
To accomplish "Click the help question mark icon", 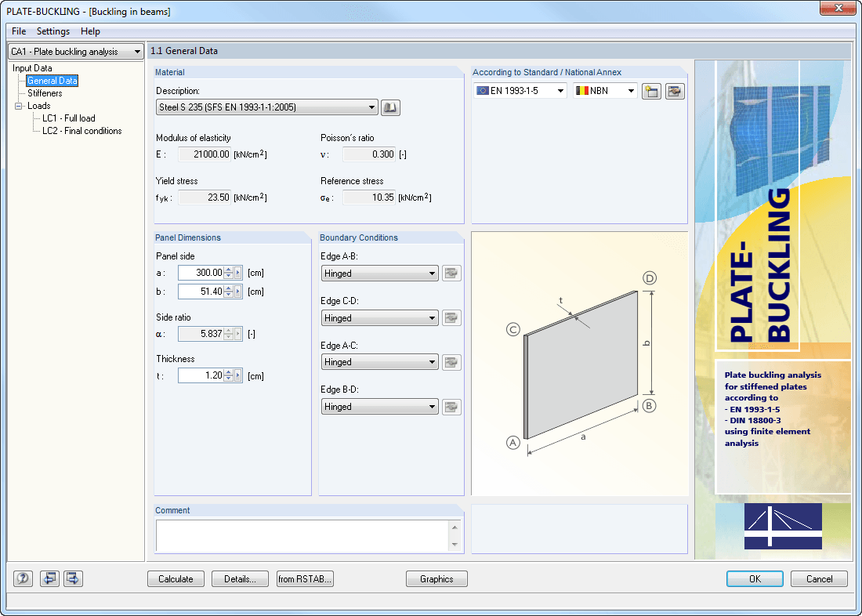I will pos(23,578).
